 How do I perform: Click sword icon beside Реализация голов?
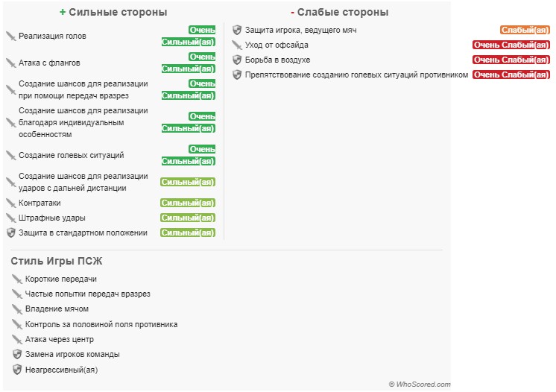point(11,36)
